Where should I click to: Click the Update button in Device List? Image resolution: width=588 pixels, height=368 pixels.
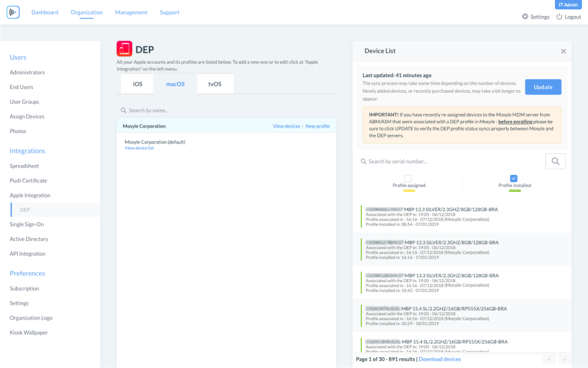pos(543,86)
